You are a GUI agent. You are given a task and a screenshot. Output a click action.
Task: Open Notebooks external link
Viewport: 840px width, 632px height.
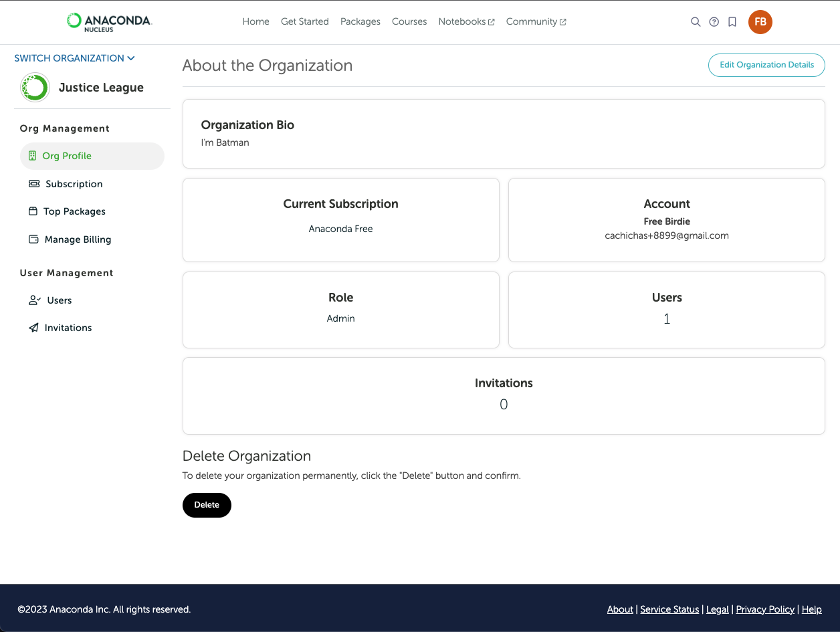click(x=466, y=22)
